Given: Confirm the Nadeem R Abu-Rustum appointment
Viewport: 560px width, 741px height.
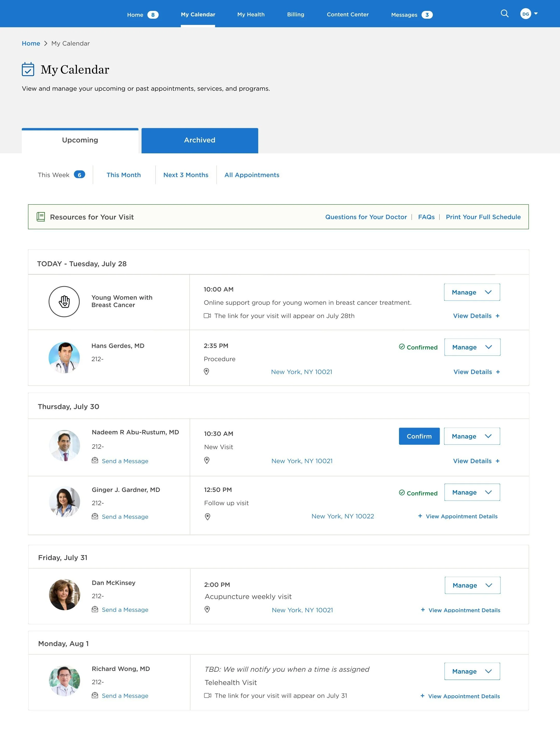Looking at the screenshot, I should pos(419,436).
